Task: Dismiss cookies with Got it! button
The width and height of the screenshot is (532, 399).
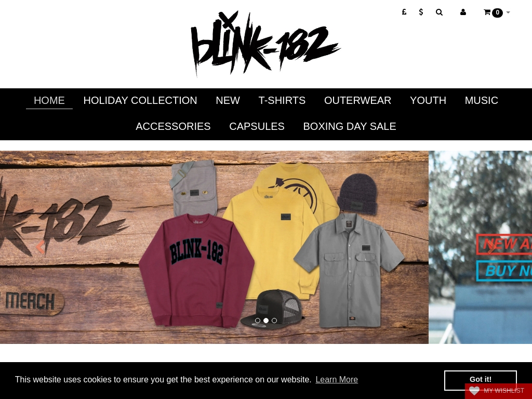Action: tap(481, 380)
